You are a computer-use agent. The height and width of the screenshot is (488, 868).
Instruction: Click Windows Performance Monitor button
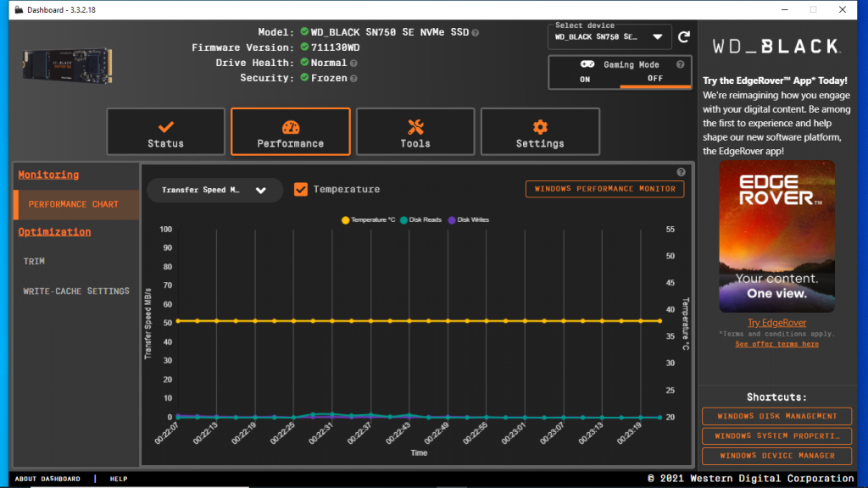coord(604,189)
